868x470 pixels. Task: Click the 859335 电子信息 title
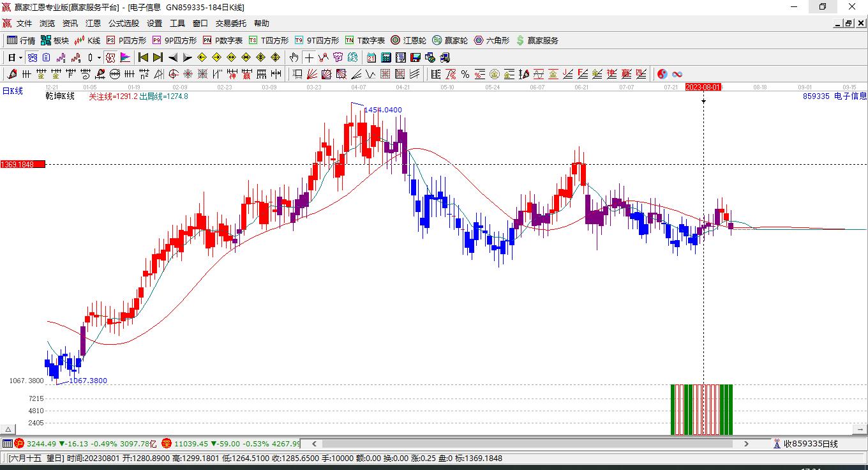835,96
